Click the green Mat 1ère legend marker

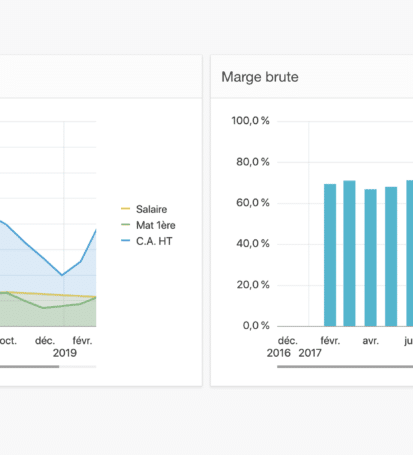click(125, 225)
